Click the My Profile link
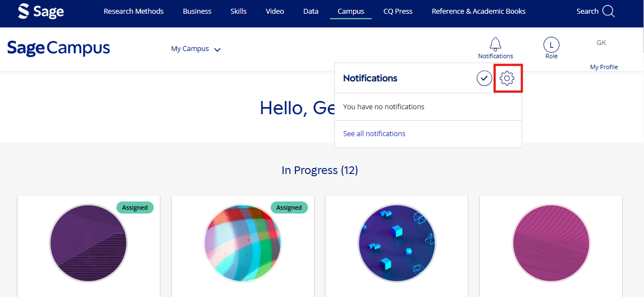This screenshot has height=297, width=644. click(x=604, y=67)
